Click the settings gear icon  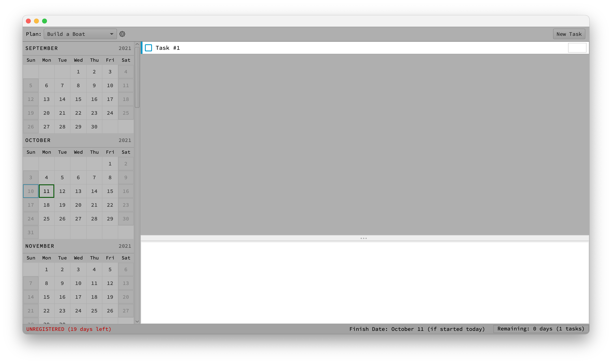coord(122,34)
